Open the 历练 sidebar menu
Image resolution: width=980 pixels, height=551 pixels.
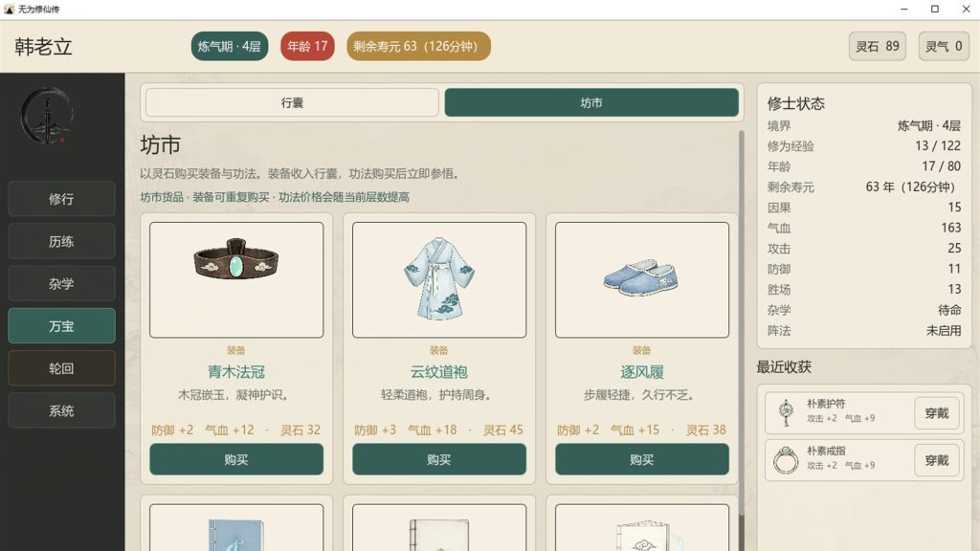61,241
